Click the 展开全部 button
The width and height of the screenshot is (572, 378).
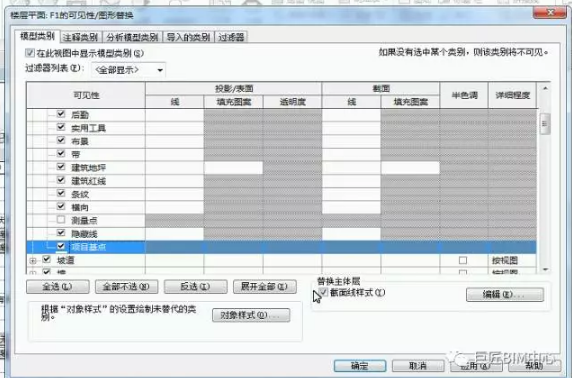265,286
